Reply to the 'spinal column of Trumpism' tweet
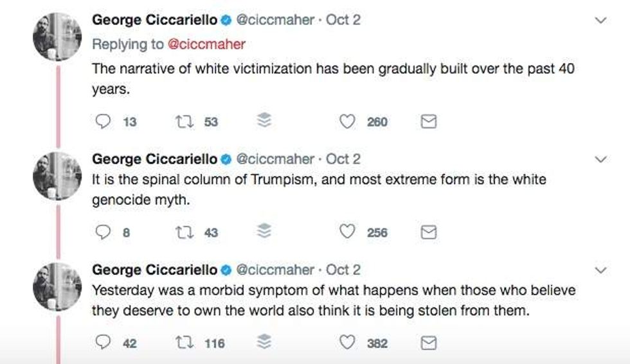Screen dimensions: 630x364 (102, 232)
